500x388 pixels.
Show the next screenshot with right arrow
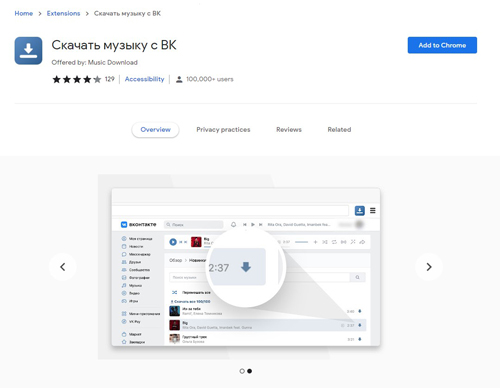429,267
